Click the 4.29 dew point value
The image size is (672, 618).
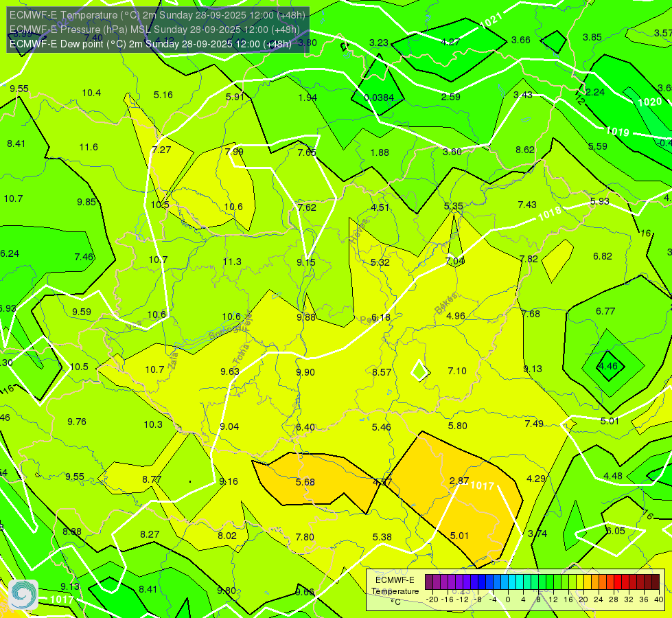(535, 479)
